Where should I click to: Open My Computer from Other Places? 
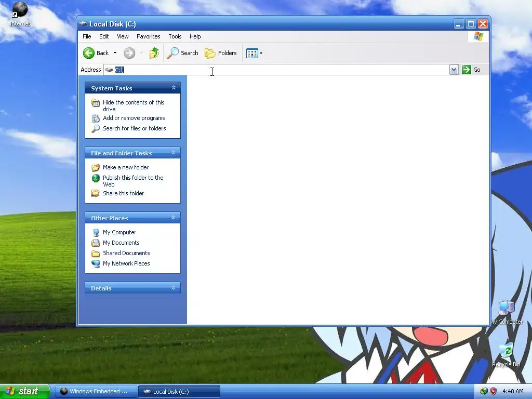coord(119,232)
